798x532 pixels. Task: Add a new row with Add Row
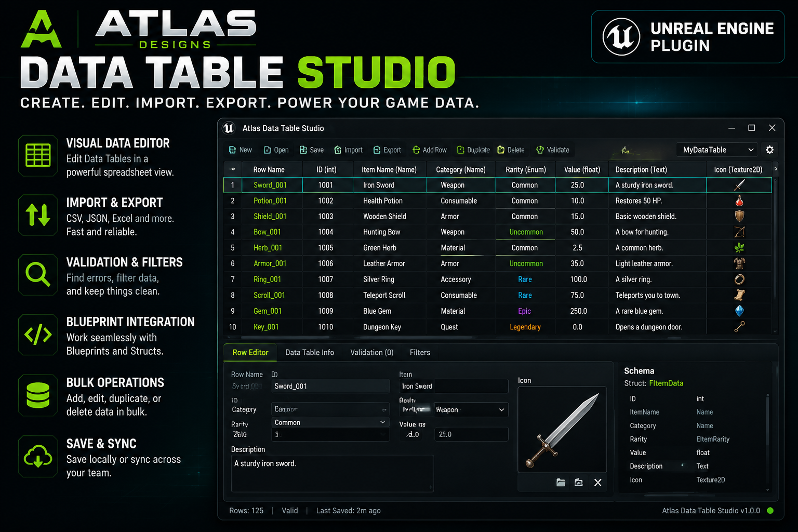429,150
